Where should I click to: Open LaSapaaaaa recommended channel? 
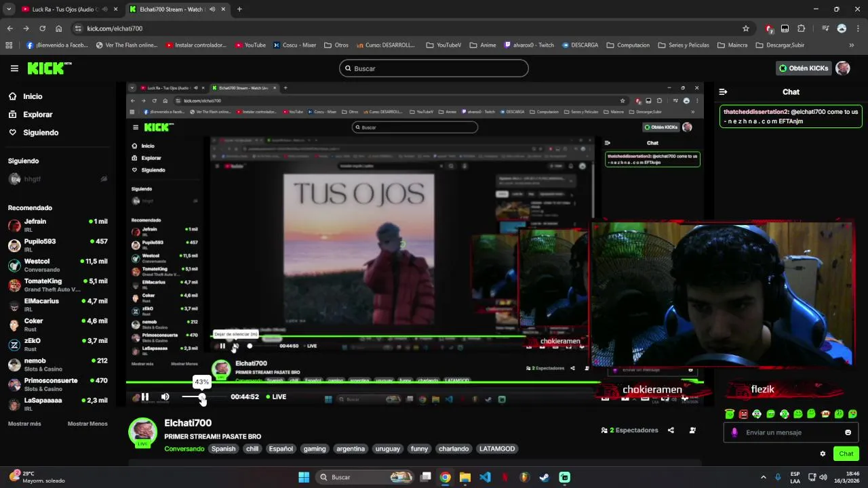[x=58, y=404]
